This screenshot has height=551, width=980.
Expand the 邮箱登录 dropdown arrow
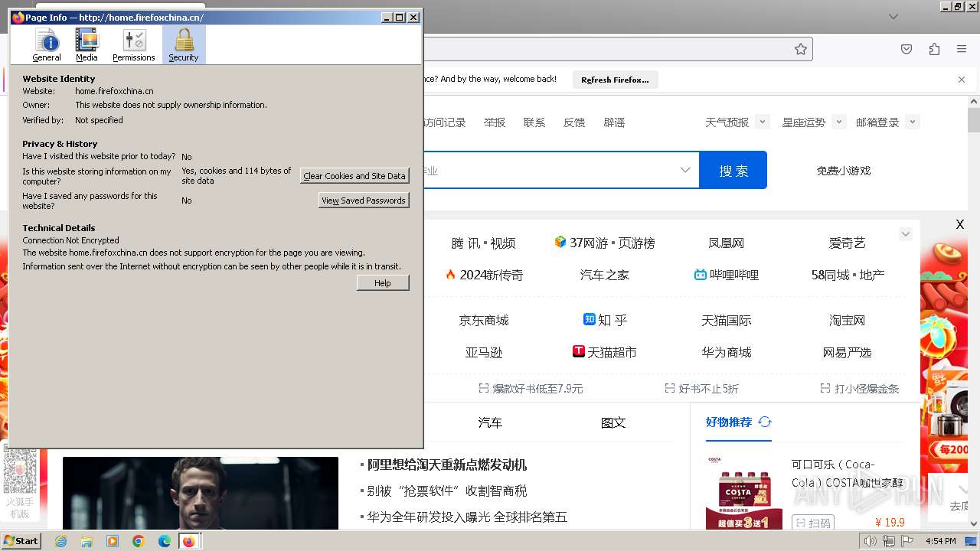912,122
